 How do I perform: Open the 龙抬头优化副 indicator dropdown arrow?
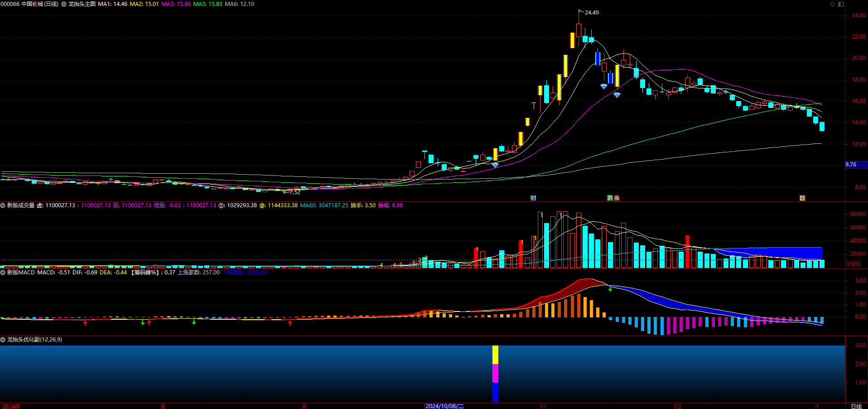pyautogui.click(x=3, y=340)
